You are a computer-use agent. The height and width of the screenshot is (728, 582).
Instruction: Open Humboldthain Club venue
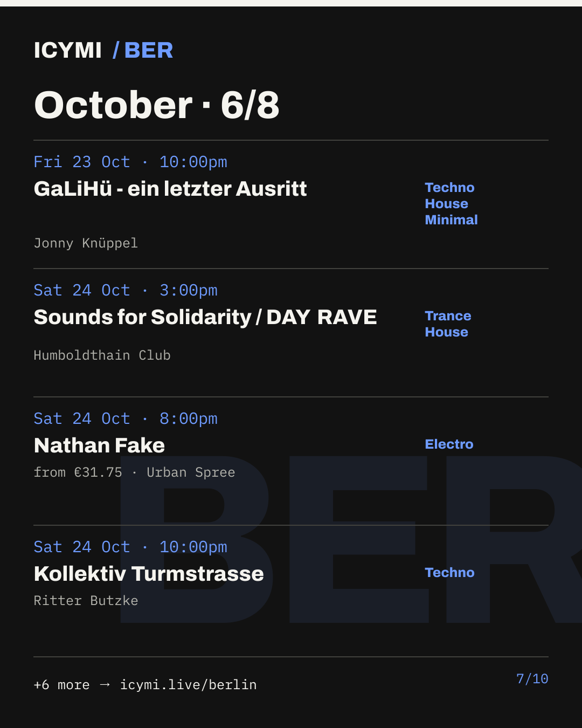point(102,355)
